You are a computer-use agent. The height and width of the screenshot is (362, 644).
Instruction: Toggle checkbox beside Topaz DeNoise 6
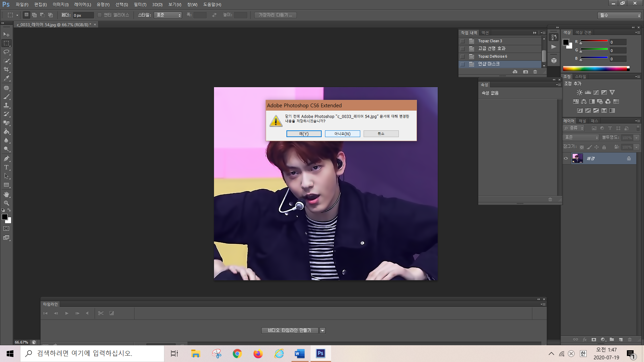(x=463, y=56)
